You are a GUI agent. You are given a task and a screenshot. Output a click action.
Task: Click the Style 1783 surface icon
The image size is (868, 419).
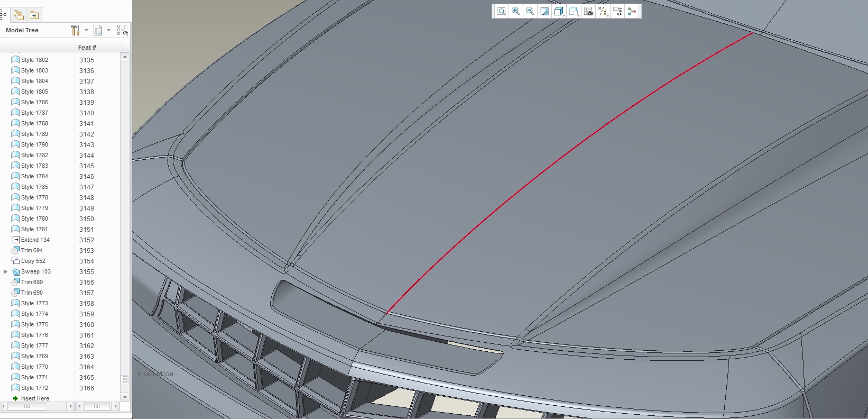(15, 166)
